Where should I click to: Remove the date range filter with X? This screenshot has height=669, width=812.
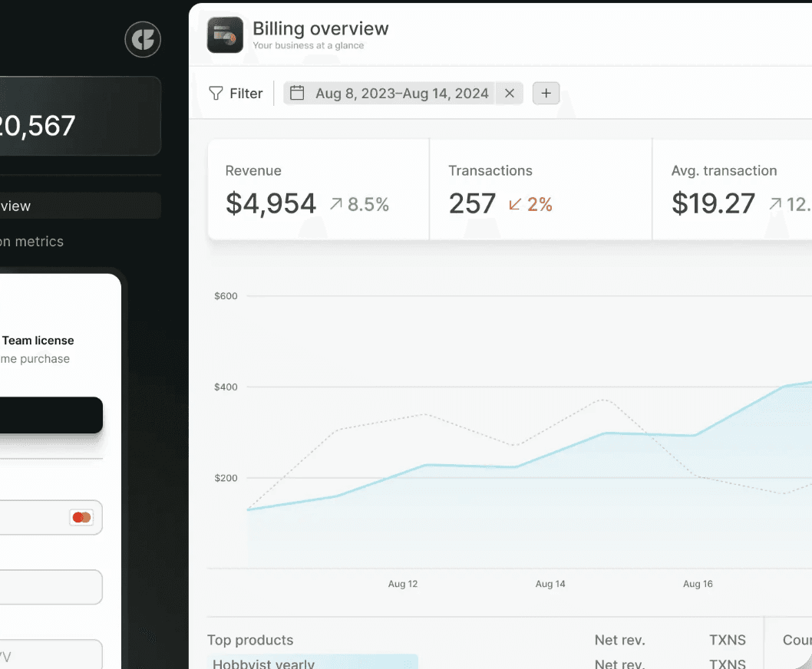pyautogui.click(x=510, y=93)
